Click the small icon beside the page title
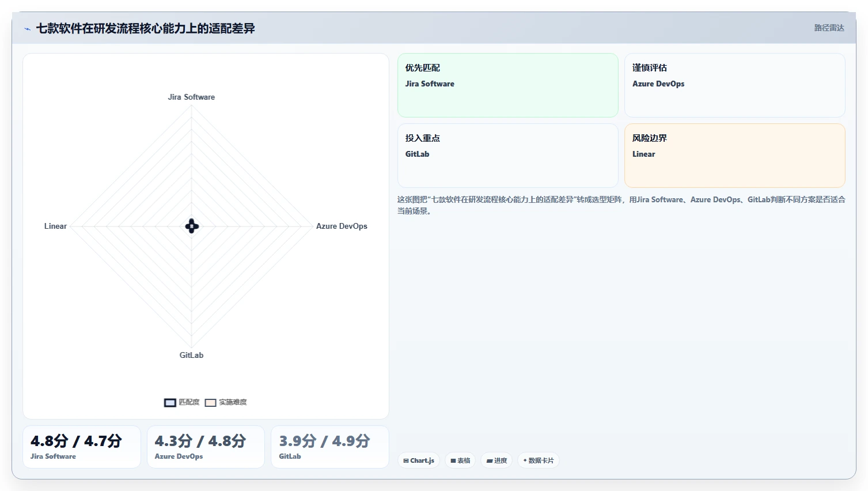The image size is (868, 491). point(27,29)
